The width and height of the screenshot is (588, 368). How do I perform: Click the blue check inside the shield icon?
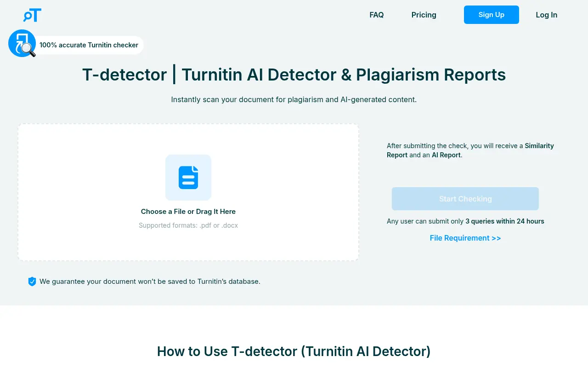tap(32, 282)
